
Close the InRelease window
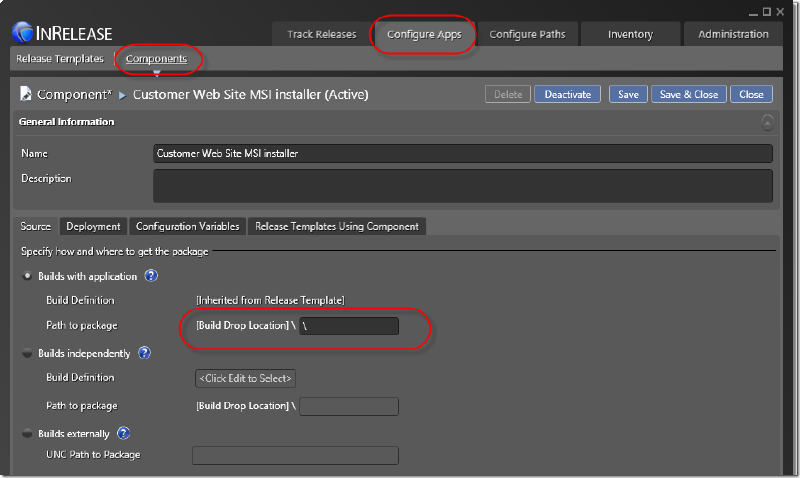780,12
